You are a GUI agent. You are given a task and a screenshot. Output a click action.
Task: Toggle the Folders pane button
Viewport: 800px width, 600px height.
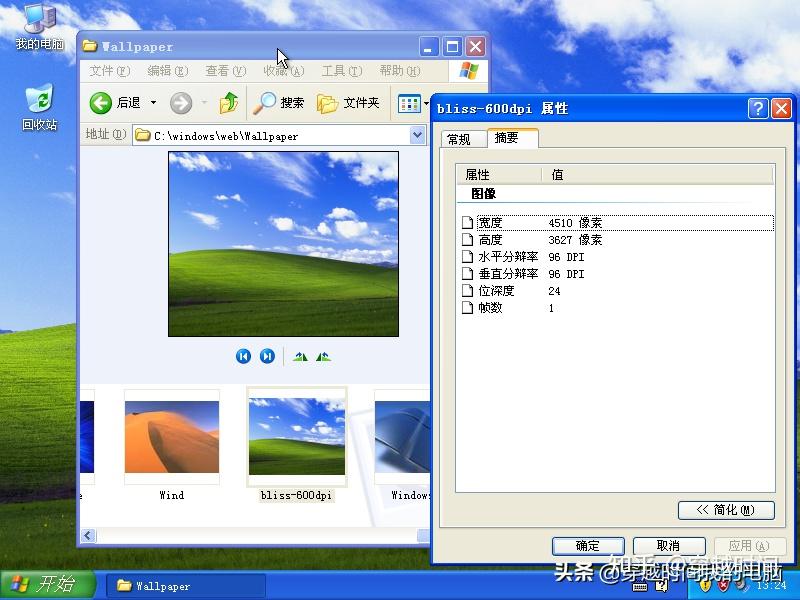point(348,103)
